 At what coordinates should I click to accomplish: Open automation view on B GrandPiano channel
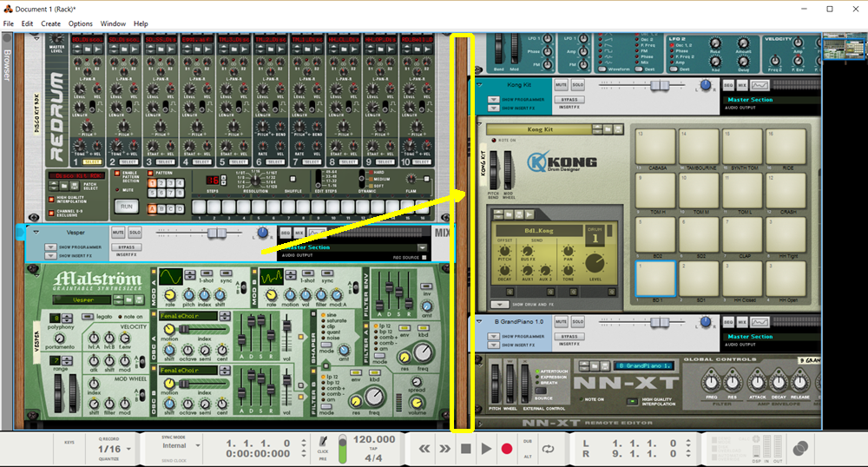[x=760, y=322]
